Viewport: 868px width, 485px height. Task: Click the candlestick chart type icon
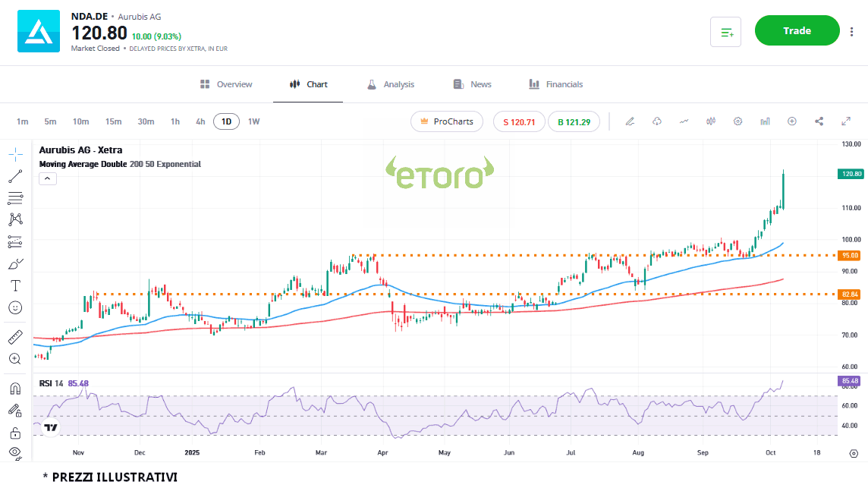[x=711, y=121]
